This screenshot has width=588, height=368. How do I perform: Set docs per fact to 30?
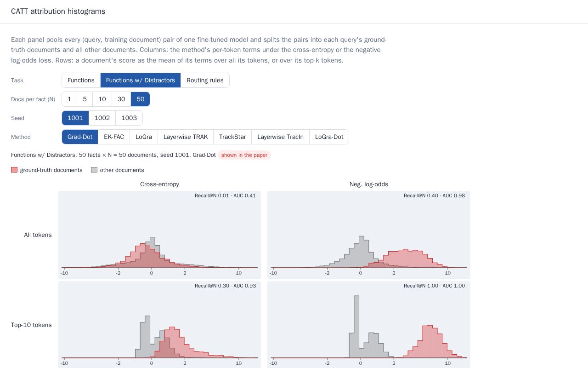pyautogui.click(x=121, y=99)
